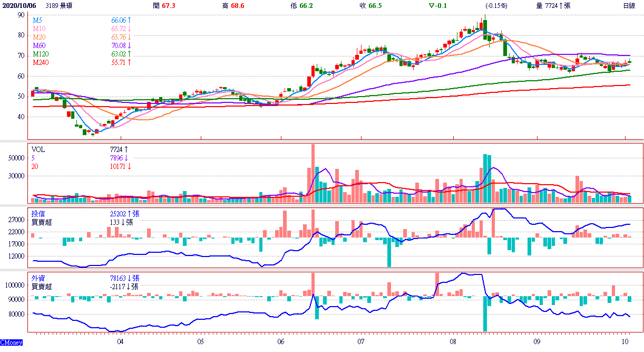Click the CMoney logo in the corner
Viewport: 644px width, 352px height.
pyautogui.click(x=12, y=343)
